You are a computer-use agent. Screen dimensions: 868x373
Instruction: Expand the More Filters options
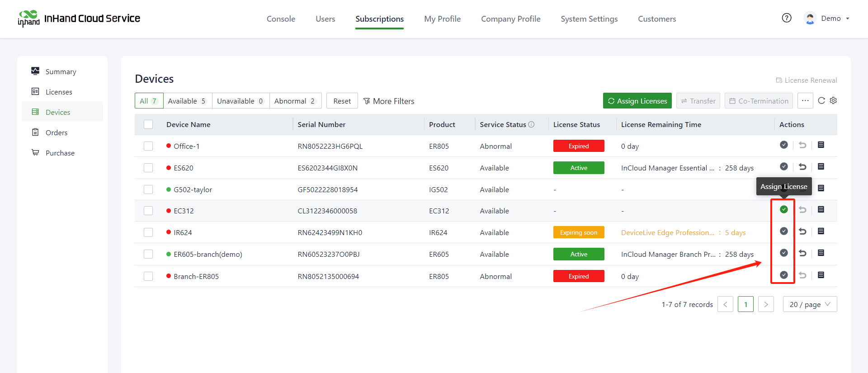(x=389, y=101)
